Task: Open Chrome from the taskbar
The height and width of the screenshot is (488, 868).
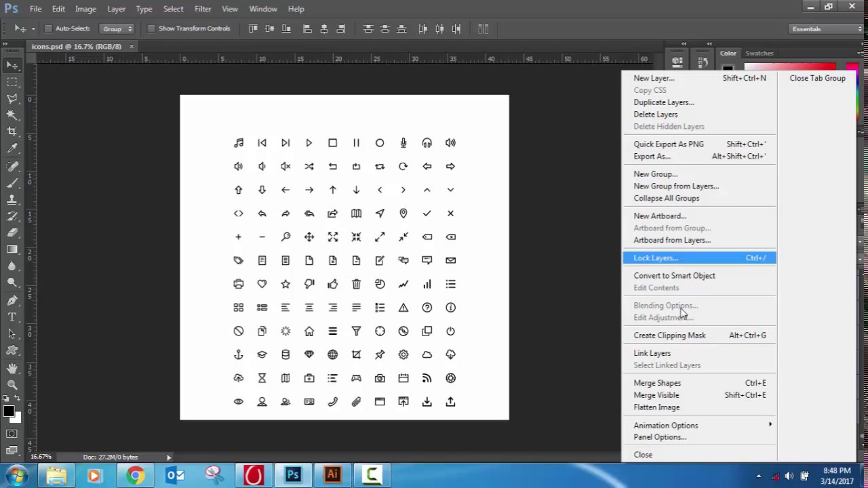Action: 135,474
